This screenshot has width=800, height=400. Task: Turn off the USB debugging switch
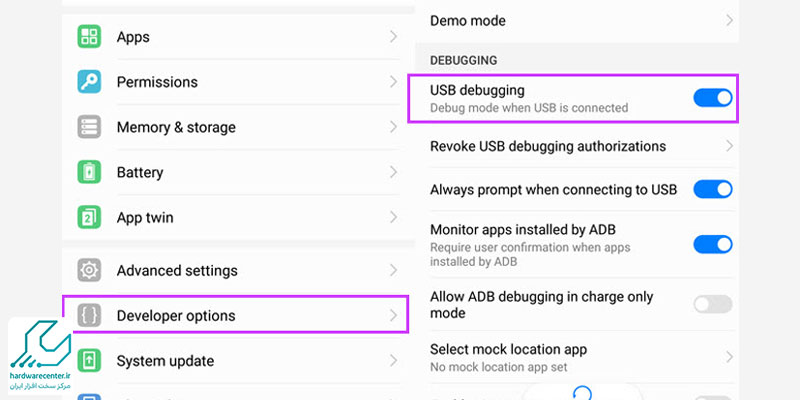pos(712,97)
